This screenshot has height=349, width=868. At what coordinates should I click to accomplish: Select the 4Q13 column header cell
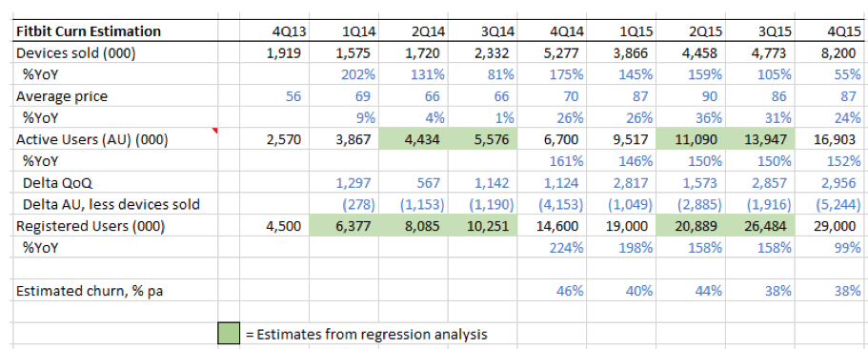(274, 31)
